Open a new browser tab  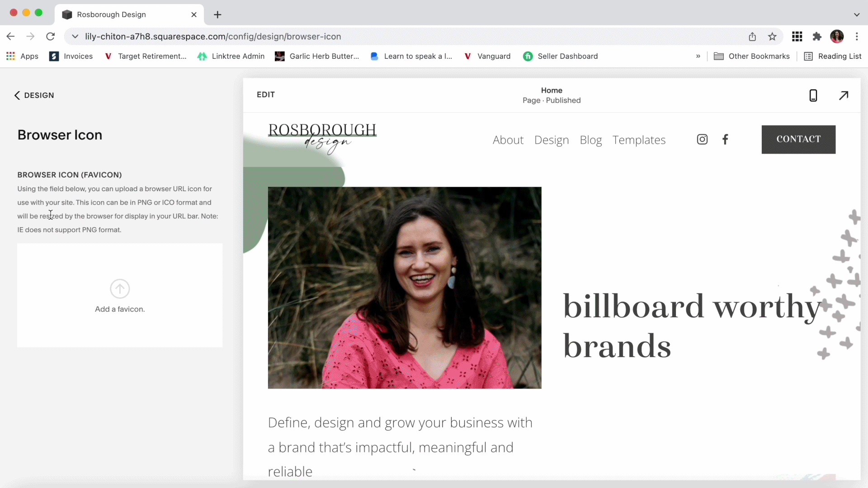coord(217,14)
